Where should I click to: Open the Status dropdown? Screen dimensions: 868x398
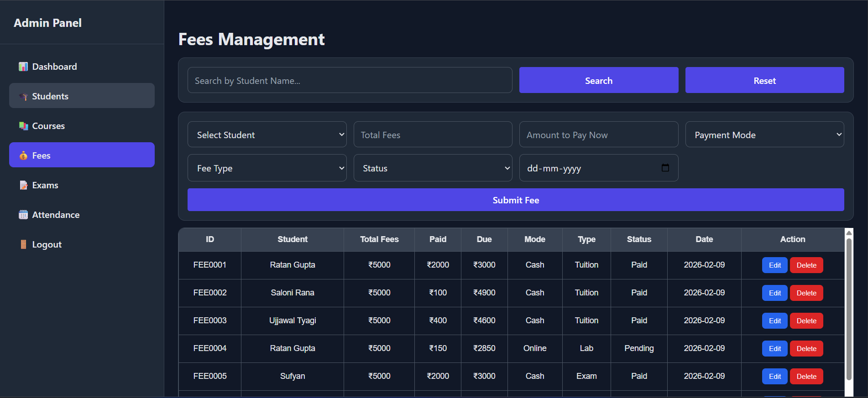433,168
